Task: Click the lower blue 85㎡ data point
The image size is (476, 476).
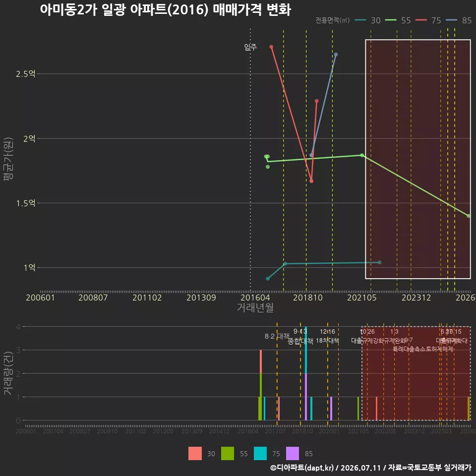Action: (311, 155)
